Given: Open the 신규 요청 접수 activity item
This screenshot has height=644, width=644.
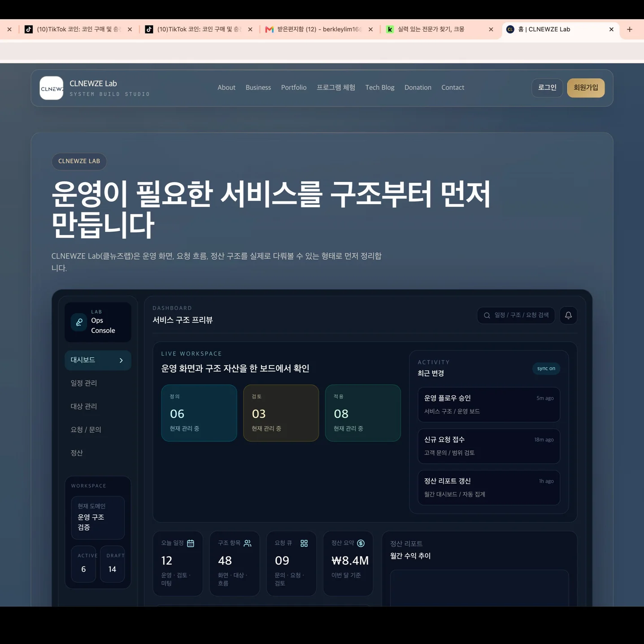Looking at the screenshot, I should tap(489, 446).
